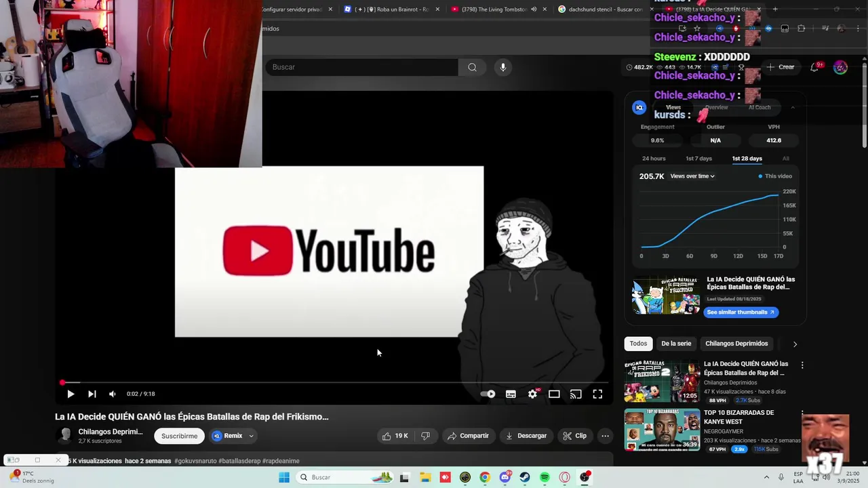Select the 1st 7 days tab

pos(698,159)
